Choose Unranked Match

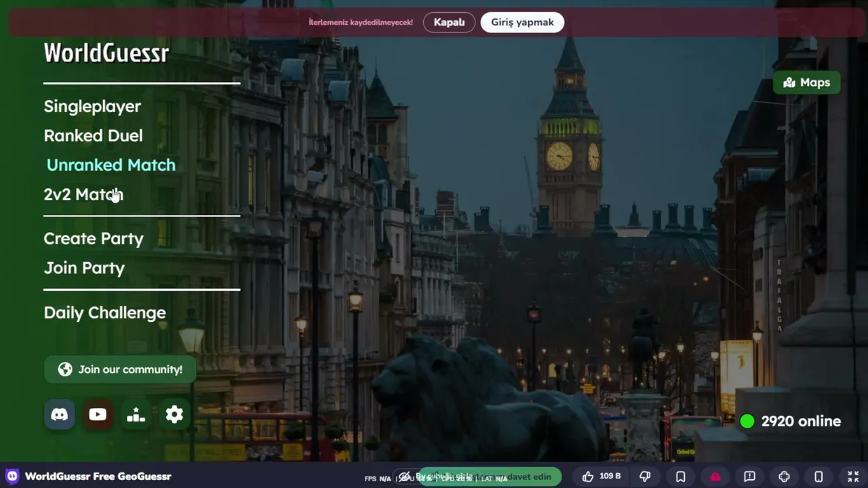111,165
